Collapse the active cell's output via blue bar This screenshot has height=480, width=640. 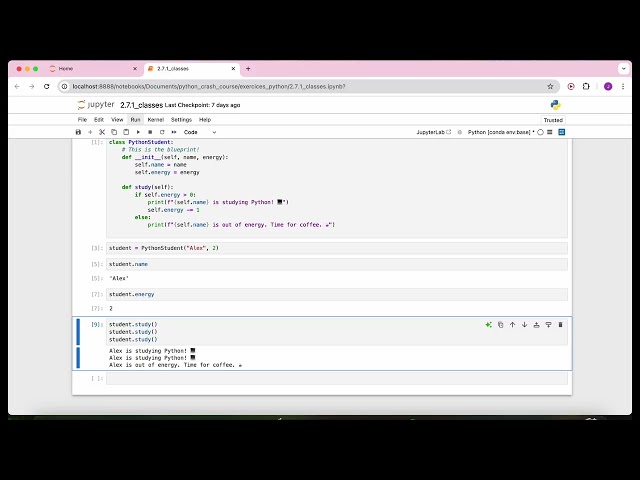tap(78, 358)
